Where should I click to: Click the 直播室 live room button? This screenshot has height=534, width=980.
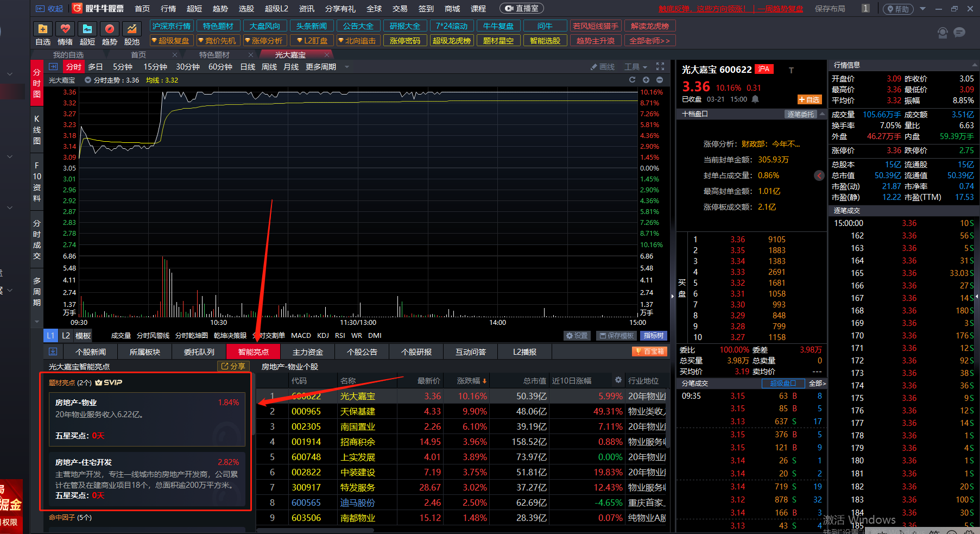coord(521,9)
